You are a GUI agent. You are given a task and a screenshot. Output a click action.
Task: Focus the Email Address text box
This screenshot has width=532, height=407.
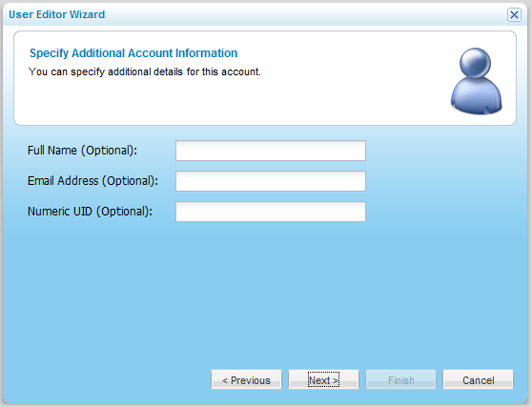tap(271, 181)
